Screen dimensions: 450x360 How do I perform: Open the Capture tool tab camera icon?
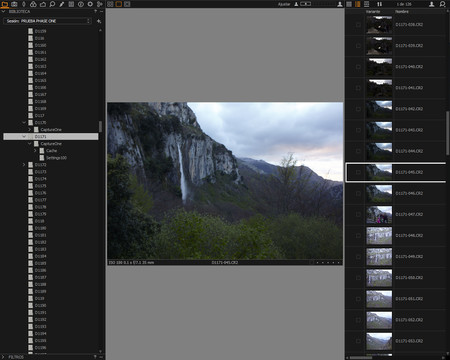(14, 4)
